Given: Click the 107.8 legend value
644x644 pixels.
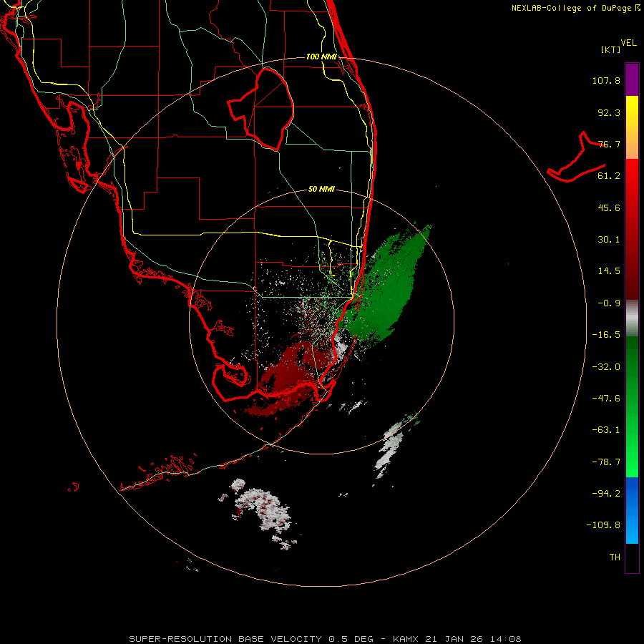Looking at the screenshot, I should (606, 80).
